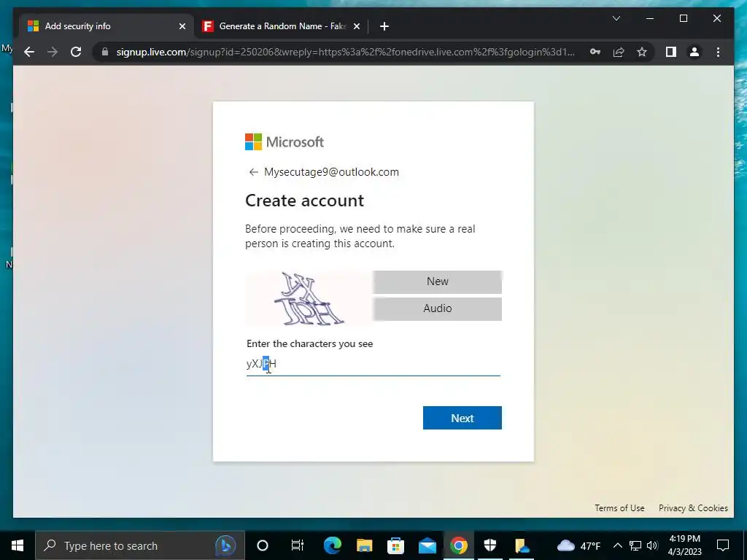Bookmark this page with the star icon
This screenshot has height=560, width=747.
pos(642,52)
